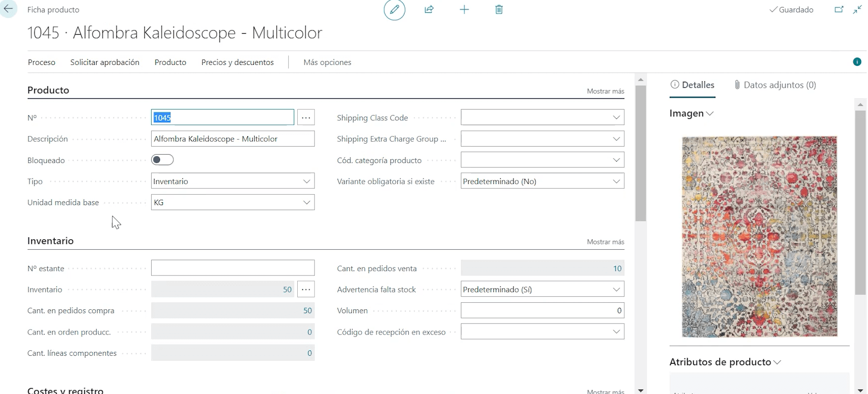The width and height of the screenshot is (868, 394).
Task: Open the Precios y descuentos menu
Action: (237, 62)
